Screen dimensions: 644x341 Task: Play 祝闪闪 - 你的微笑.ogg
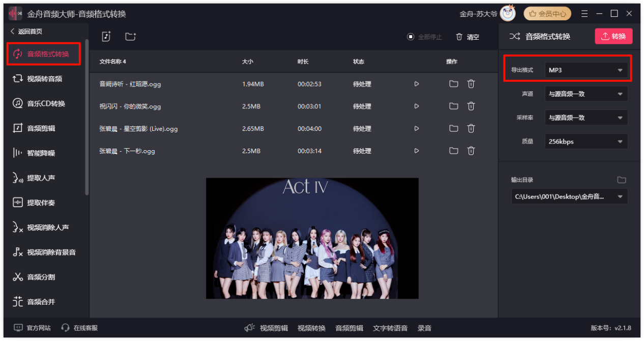click(x=417, y=106)
